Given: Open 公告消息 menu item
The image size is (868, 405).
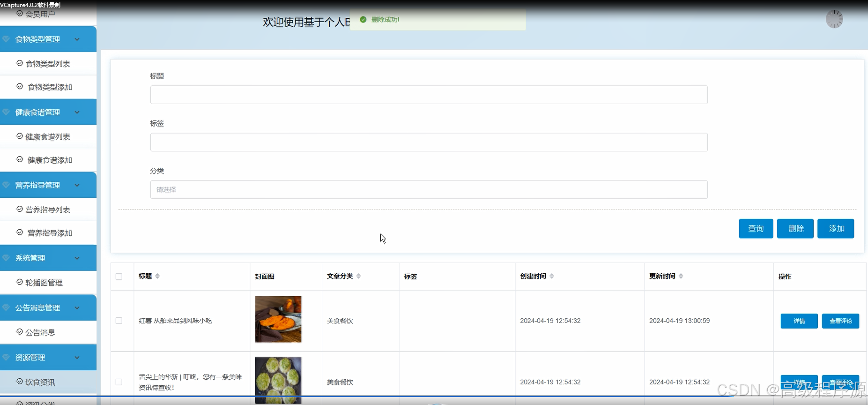Looking at the screenshot, I should click(48, 332).
